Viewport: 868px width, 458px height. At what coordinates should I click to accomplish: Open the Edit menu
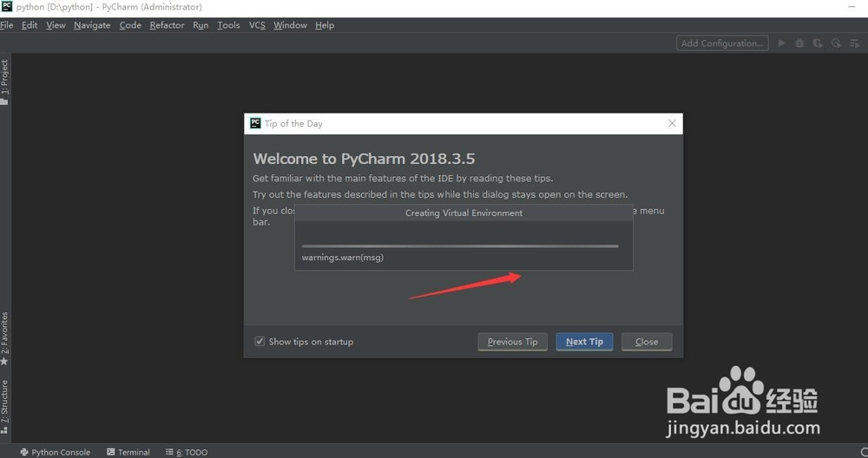pyautogui.click(x=30, y=25)
